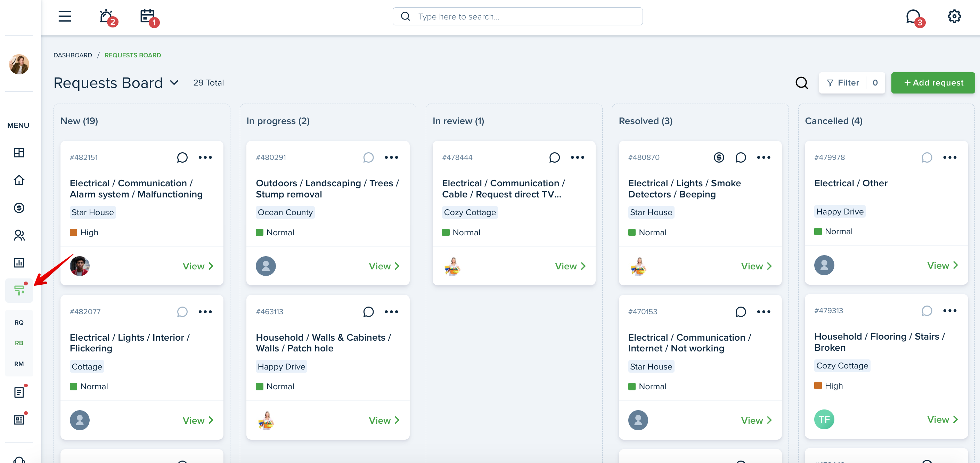
Task: View request #478444 details
Action: (570, 266)
